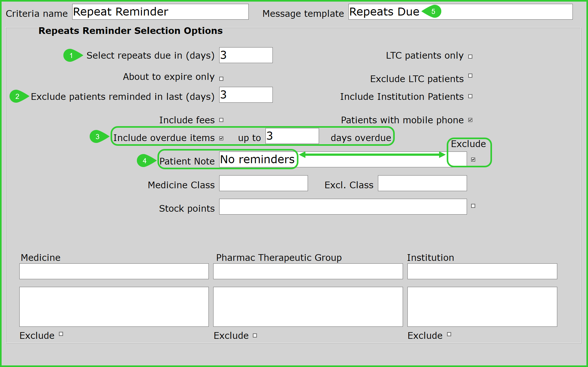
Task: Click the Select repeats due days field
Action: coord(246,55)
